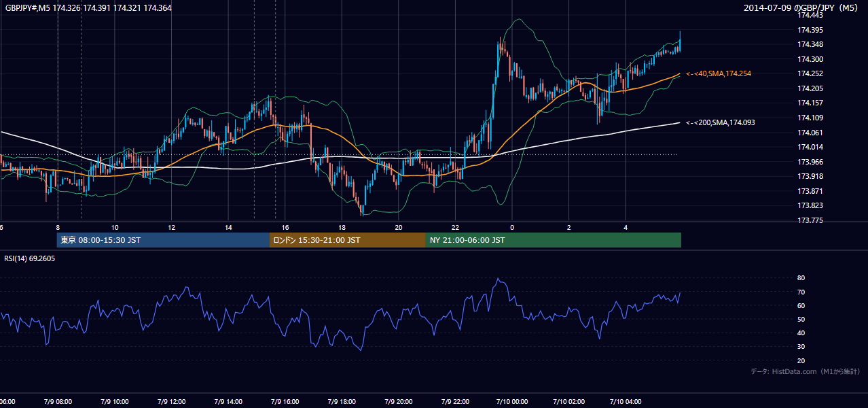This screenshot has height=408, width=868.
Task: Click the date label 7/9 16:00
Action: coord(285,402)
